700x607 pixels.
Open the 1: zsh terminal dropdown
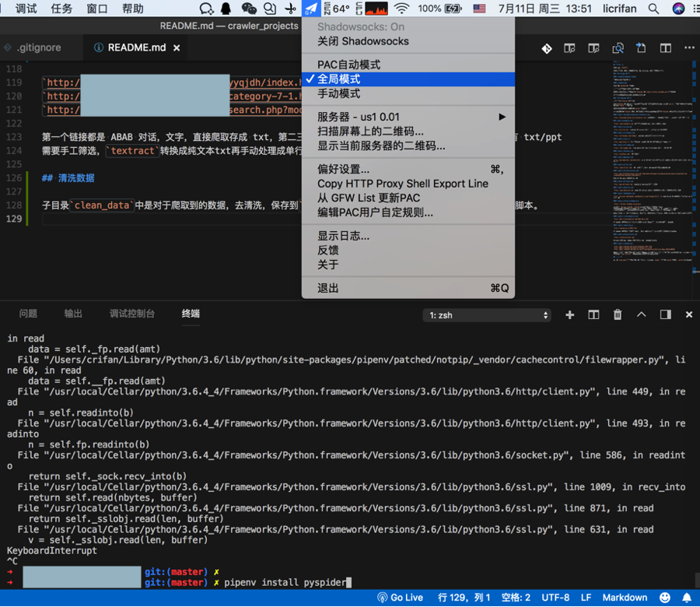(487, 315)
